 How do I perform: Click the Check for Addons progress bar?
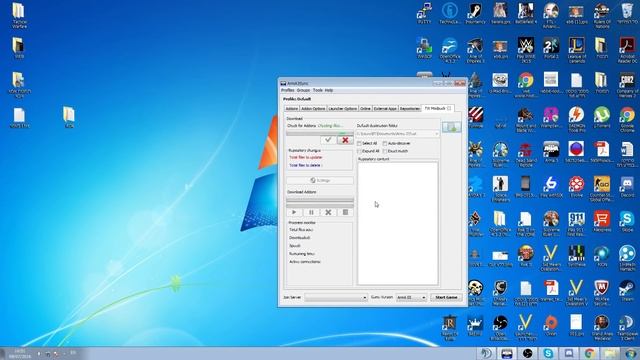click(x=320, y=133)
